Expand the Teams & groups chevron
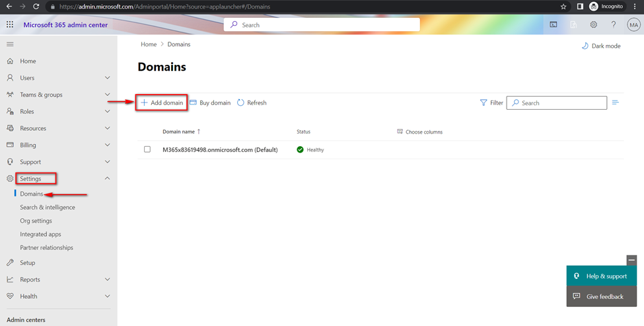 tap(108, 95)
